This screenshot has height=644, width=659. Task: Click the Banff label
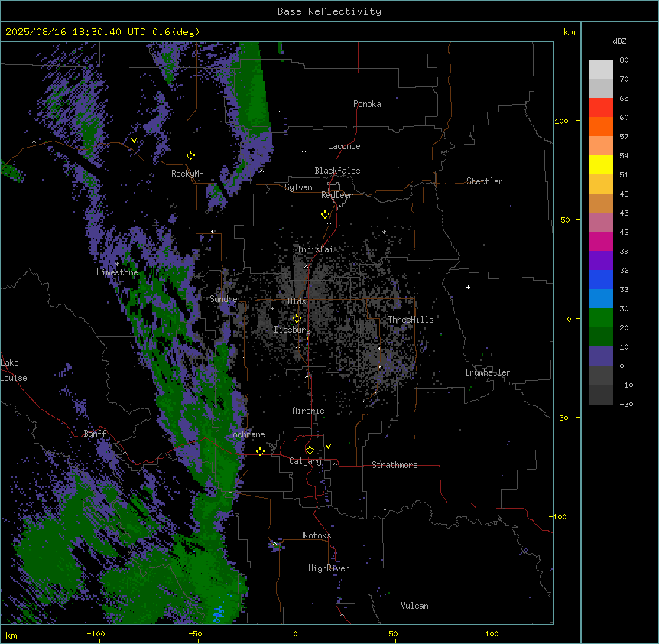(95, 434)
